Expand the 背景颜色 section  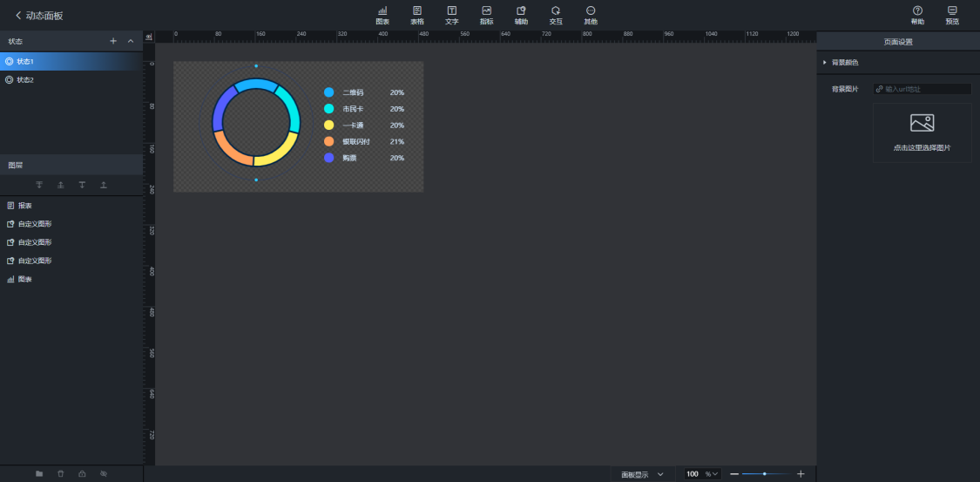[x=825, y=62]
